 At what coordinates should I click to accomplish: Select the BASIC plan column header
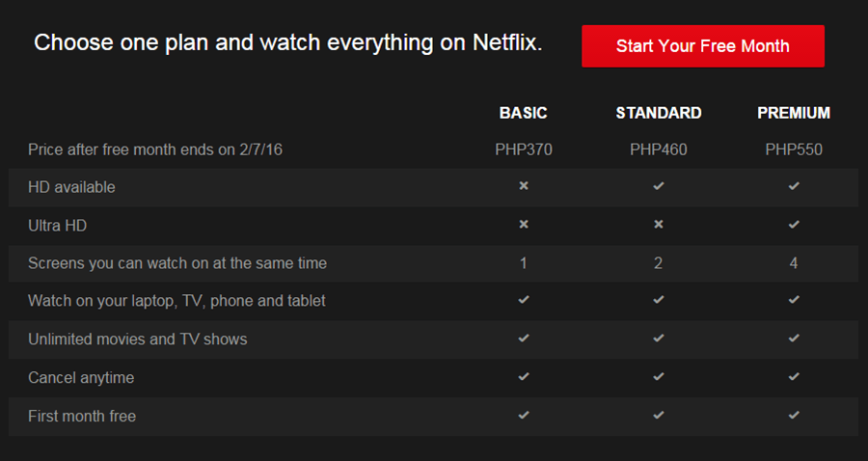[523, 113]
